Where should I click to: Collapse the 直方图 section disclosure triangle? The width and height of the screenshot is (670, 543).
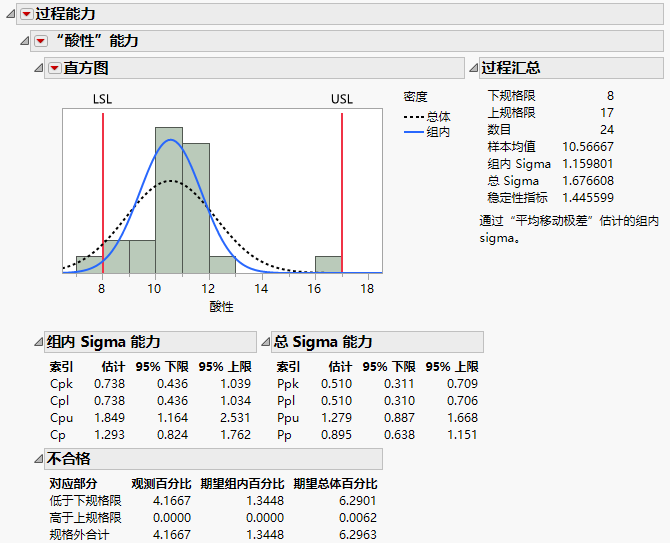tap(39, 68)
